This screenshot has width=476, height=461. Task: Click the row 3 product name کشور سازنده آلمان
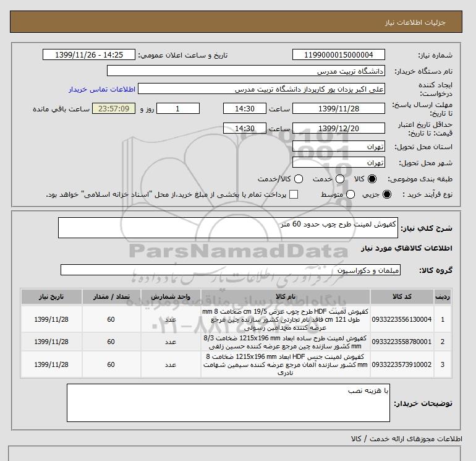click(x=286, y=364)
